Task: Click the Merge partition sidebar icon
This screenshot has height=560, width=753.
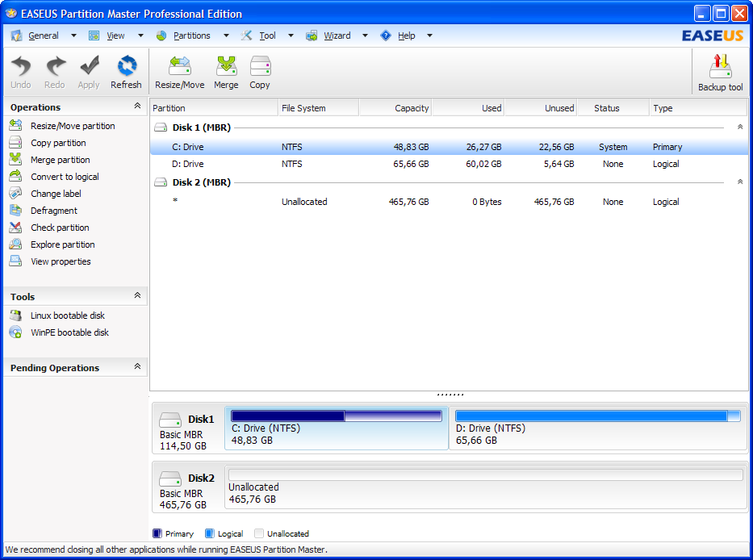Action: click(15, 159)
